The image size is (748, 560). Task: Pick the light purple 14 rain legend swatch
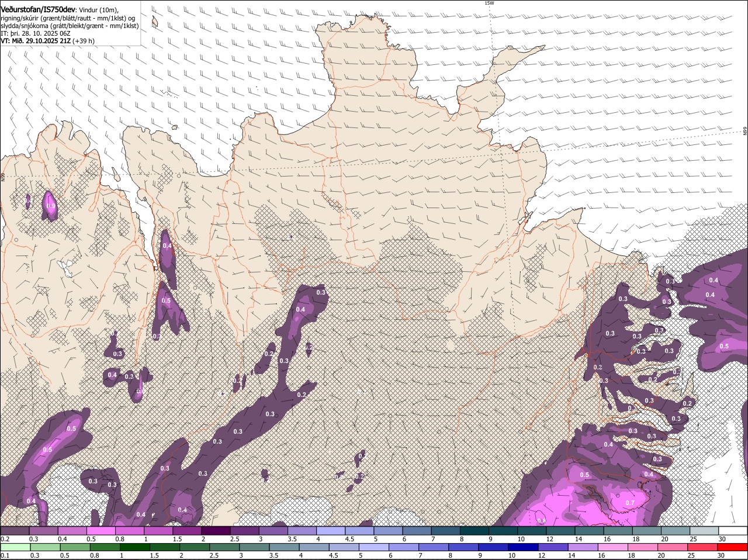[x=583, y=547]
